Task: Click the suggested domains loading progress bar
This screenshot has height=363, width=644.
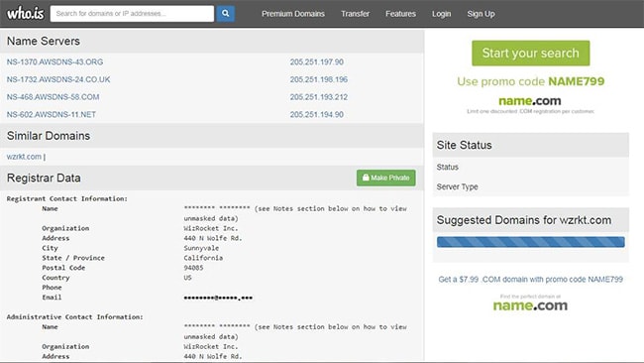Action: pyautogui.click(x=531, y=242)
